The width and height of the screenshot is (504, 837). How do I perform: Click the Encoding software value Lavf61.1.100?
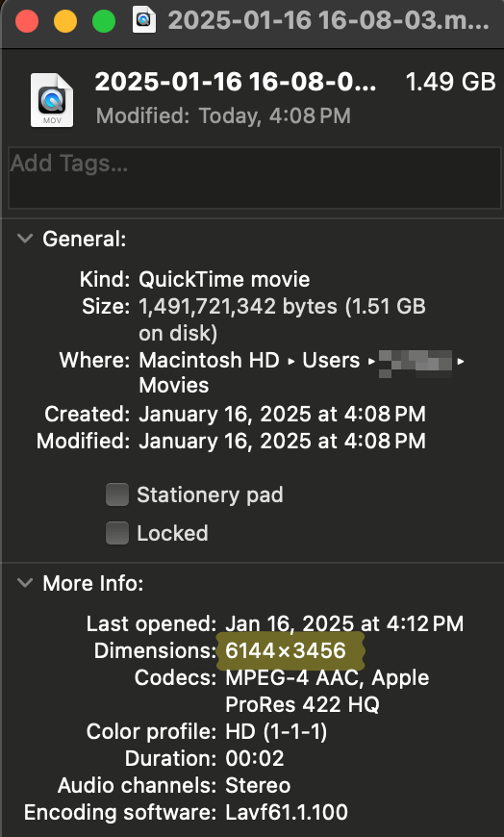287,812
